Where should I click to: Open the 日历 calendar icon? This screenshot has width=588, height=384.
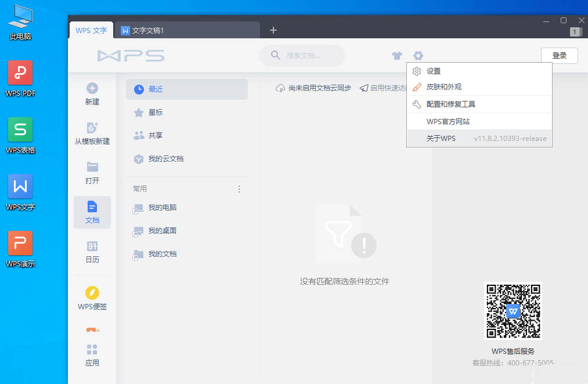(x=92, y=246)
